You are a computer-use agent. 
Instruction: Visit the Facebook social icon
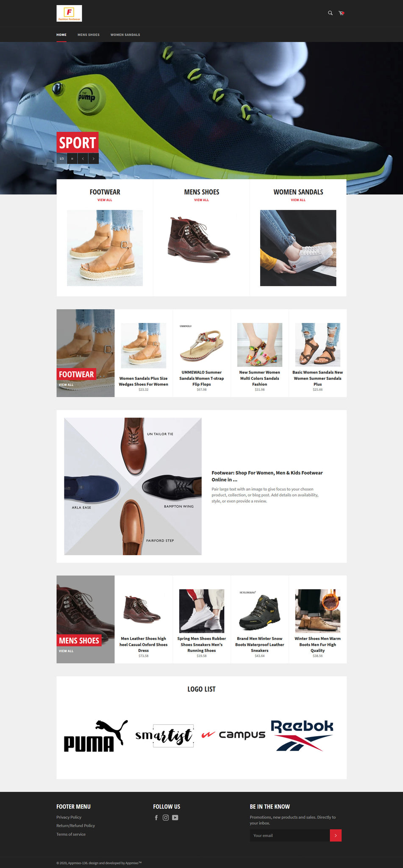[x=156, y=818]
